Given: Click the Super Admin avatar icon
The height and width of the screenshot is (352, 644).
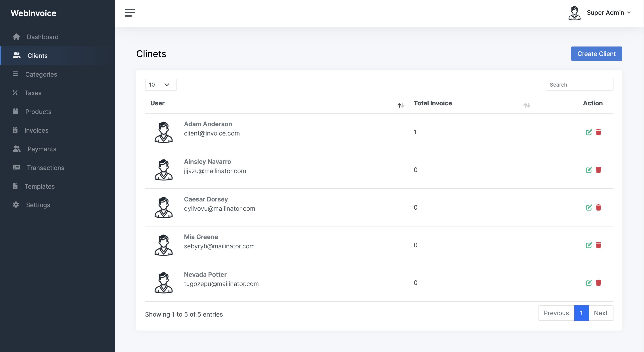Looking at the screenshot, I should pos(574,13).
